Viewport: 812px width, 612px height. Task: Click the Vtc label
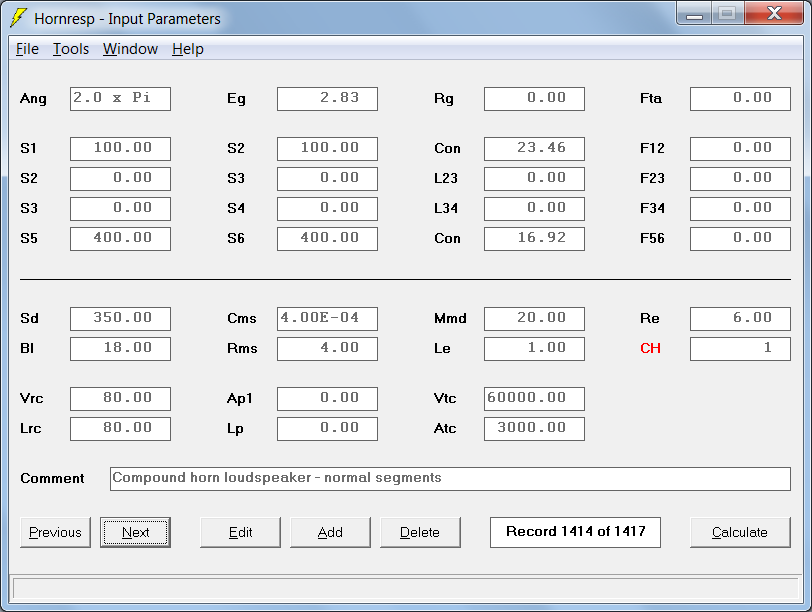point(445,399)
